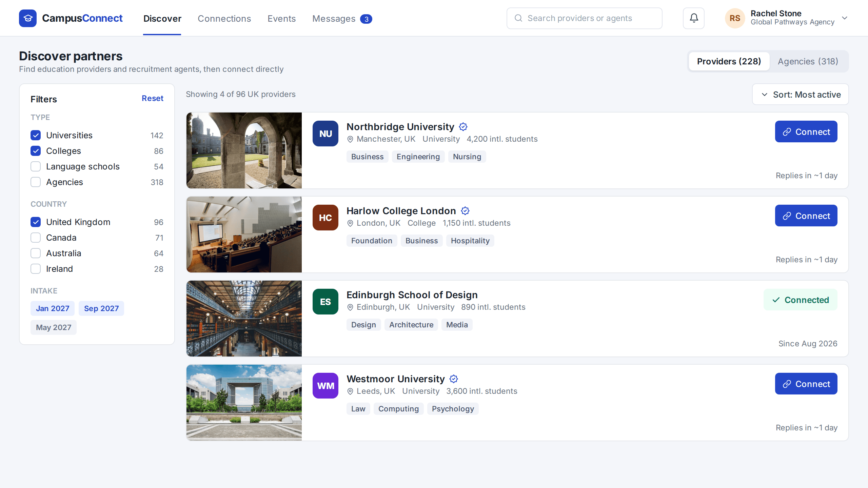Screen dimensions: 868x488
Task: Click the Messages unread count badge
Action: point(366,19)
